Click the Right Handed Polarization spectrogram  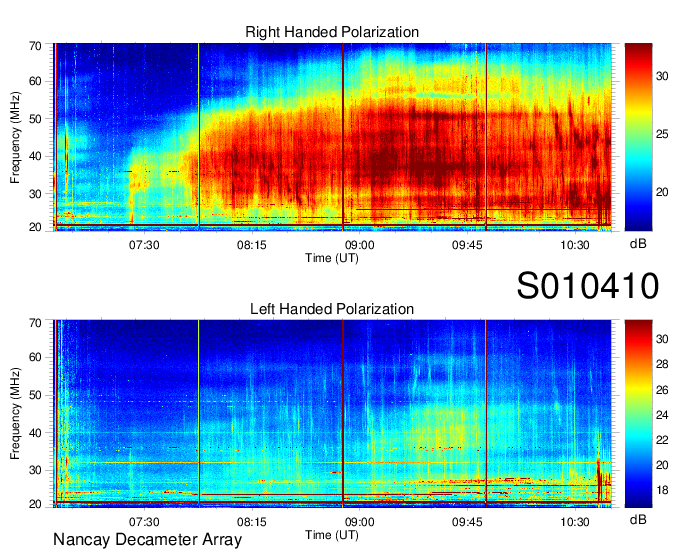tap(332, 137)
